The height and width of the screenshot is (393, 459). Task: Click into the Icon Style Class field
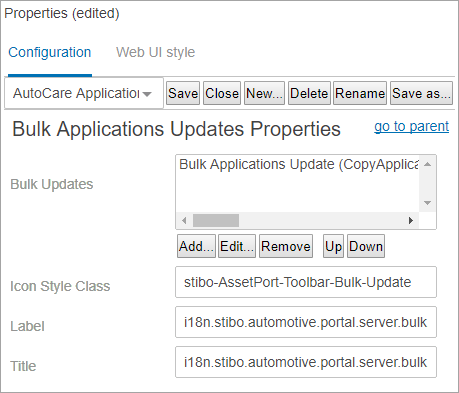click(306, 282)
